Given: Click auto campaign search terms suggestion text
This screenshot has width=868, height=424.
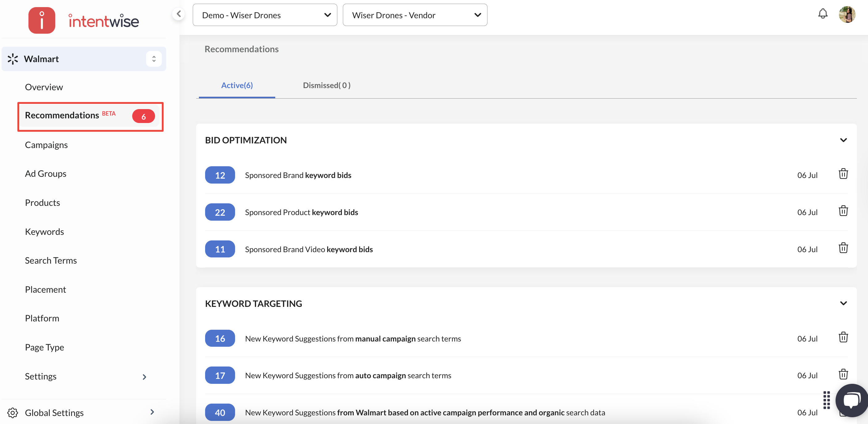Looking at the screenshot, I should (348, 375).
